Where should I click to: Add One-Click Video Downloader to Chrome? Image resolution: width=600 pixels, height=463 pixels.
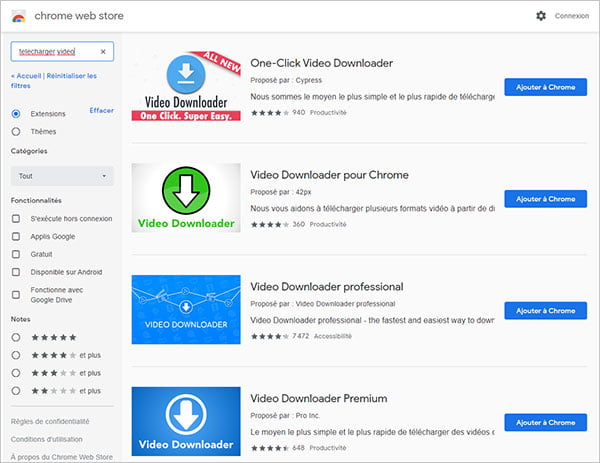tap(545, 88)
